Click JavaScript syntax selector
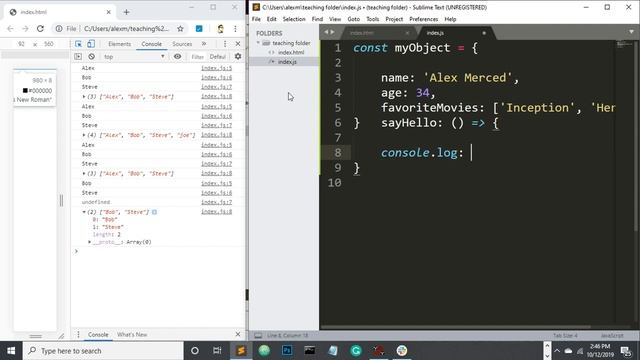Image resolution: width=640 pixels, height=360 pixels. [x=612, y=336]
